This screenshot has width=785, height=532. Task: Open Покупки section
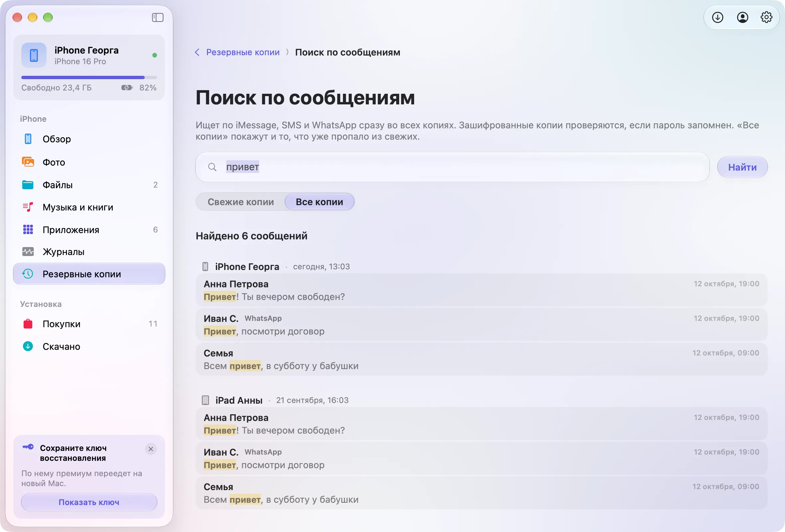[89, 324]
